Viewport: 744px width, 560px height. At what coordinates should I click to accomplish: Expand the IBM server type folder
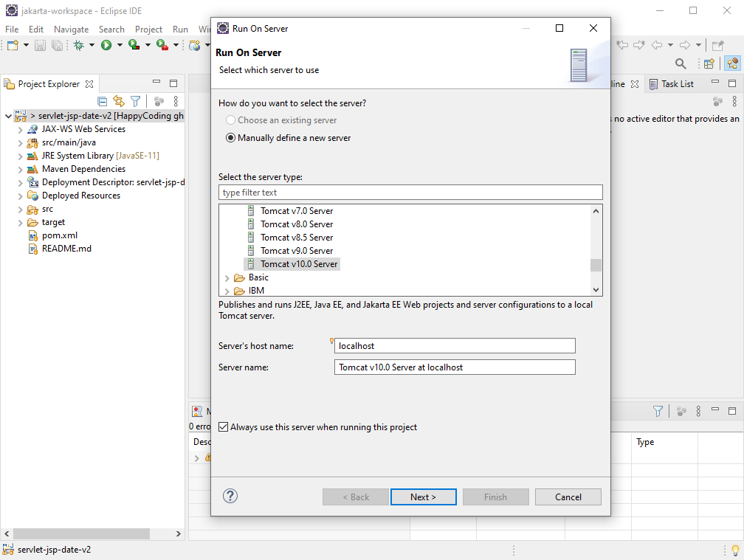click(x=227, y=291)
